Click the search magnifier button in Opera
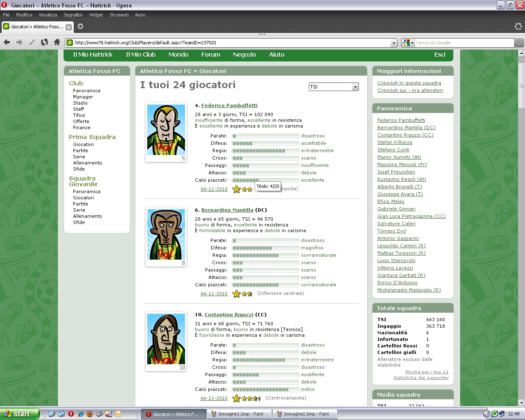The width and height of the screenshot is (525, 420). (x=519, y=43)
